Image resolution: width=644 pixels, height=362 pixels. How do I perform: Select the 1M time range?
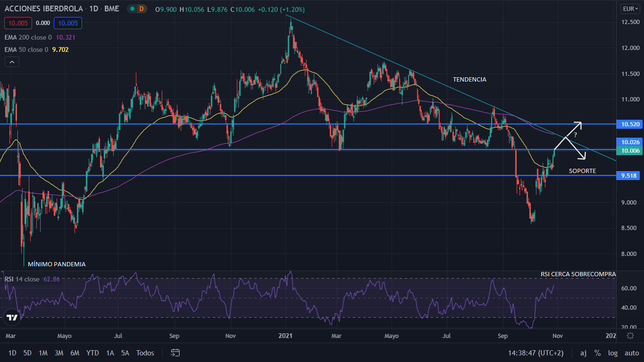click(x=43, y=353)
